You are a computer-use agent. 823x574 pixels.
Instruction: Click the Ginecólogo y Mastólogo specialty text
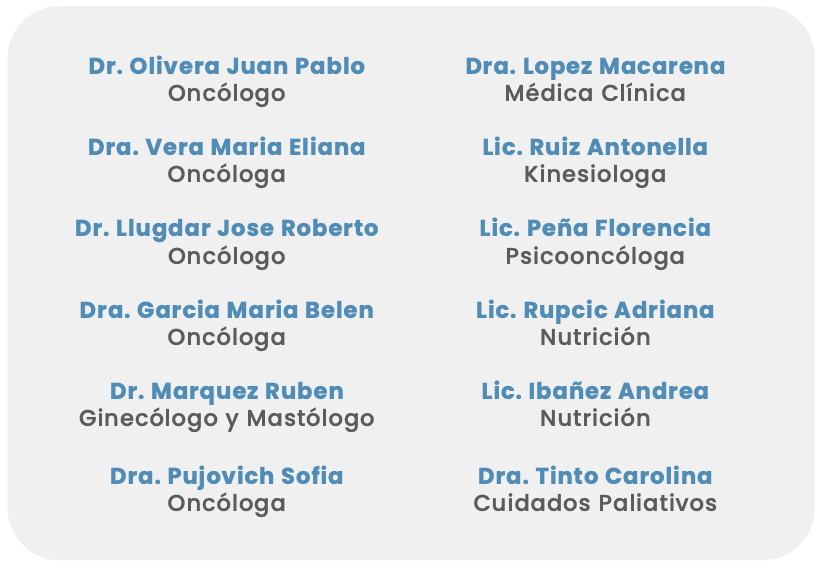click(226, 419)
